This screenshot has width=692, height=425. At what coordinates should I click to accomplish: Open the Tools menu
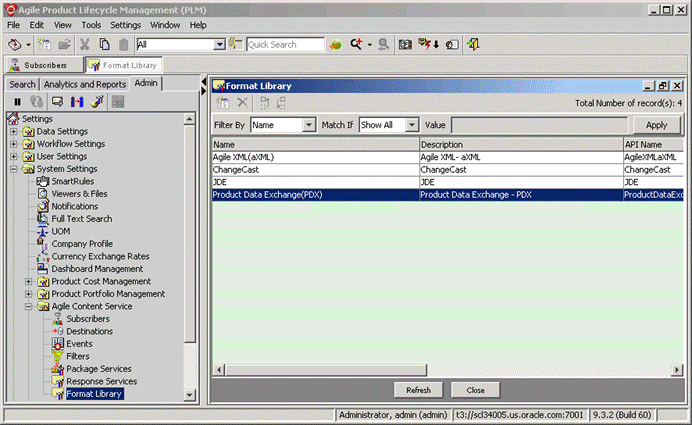pos(91,25)
